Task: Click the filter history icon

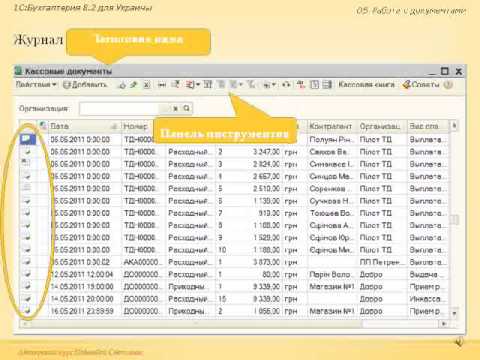Action: click(x=234, y=85)
